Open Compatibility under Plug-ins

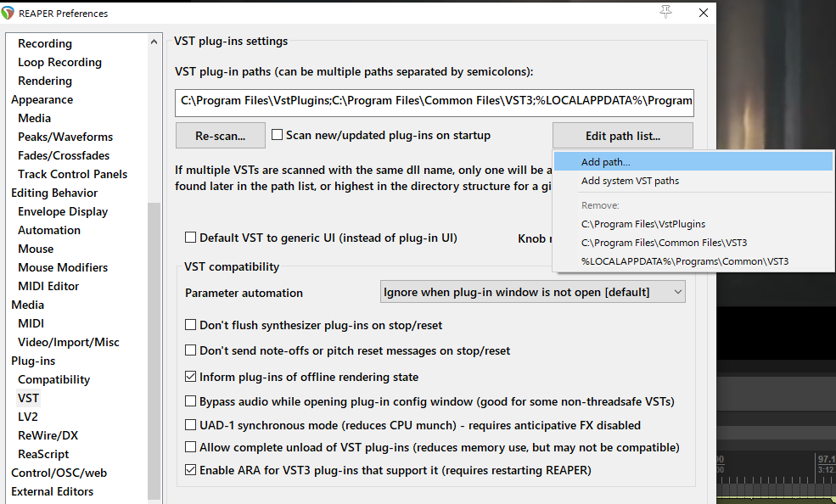coord(53,378)
